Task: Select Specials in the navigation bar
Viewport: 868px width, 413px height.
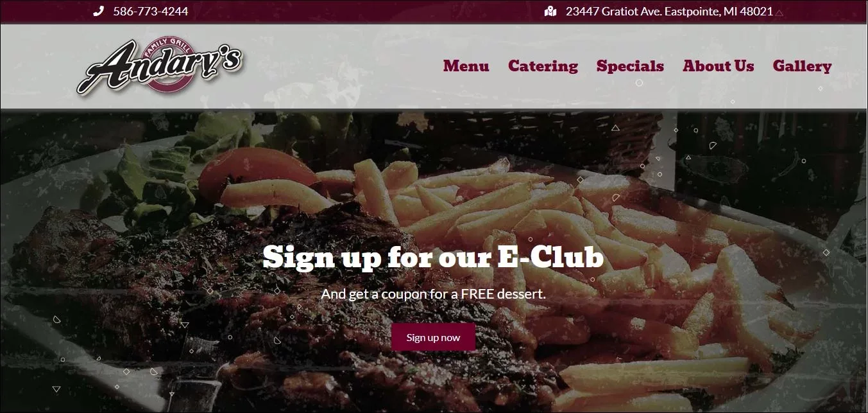Action: pyautogui.click(x=630, y=66)
